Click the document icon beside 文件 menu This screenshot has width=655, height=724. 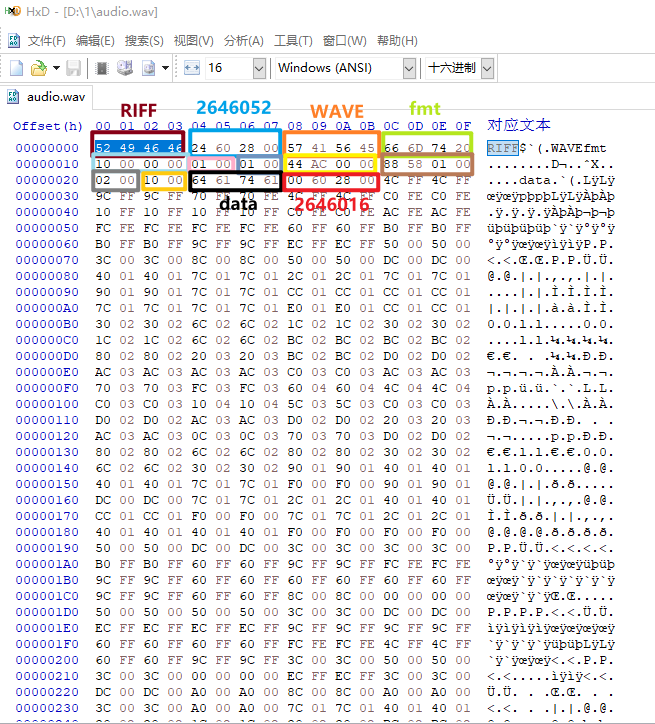pyautogui.click(x=13, y=41)
